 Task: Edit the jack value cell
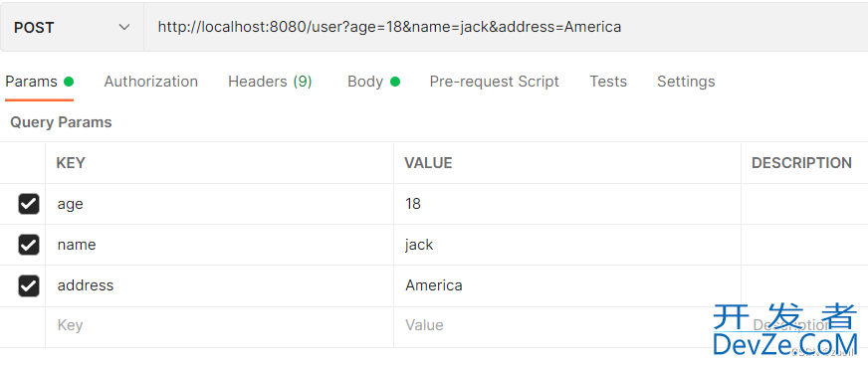(567, 245)
